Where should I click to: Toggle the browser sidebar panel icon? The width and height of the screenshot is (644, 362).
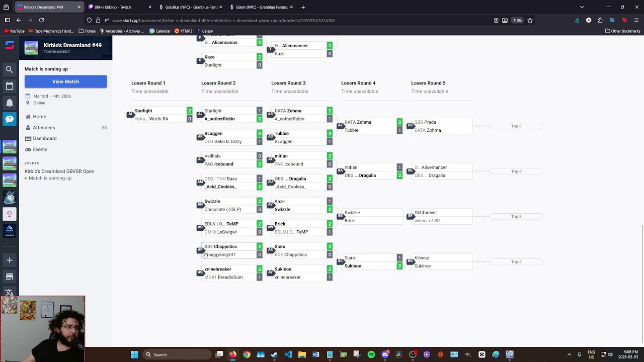tap(7, 20)
